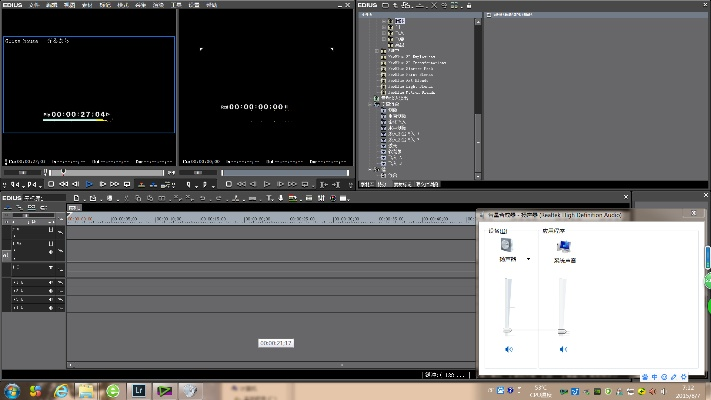Mute audio track 1A
Image resolution: width=711 pixels, height=400 pixels.
click(51, 283)
